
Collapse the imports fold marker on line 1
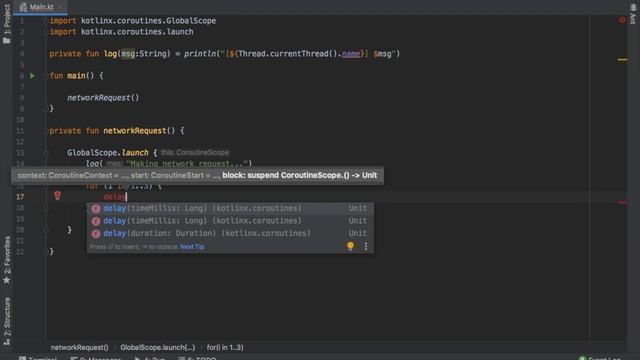46,20
